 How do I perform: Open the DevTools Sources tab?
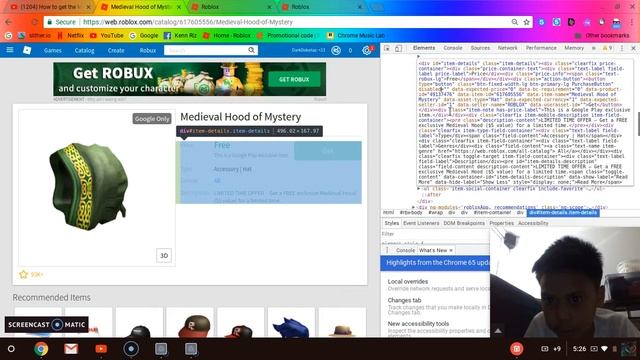[x=480, y=48]
